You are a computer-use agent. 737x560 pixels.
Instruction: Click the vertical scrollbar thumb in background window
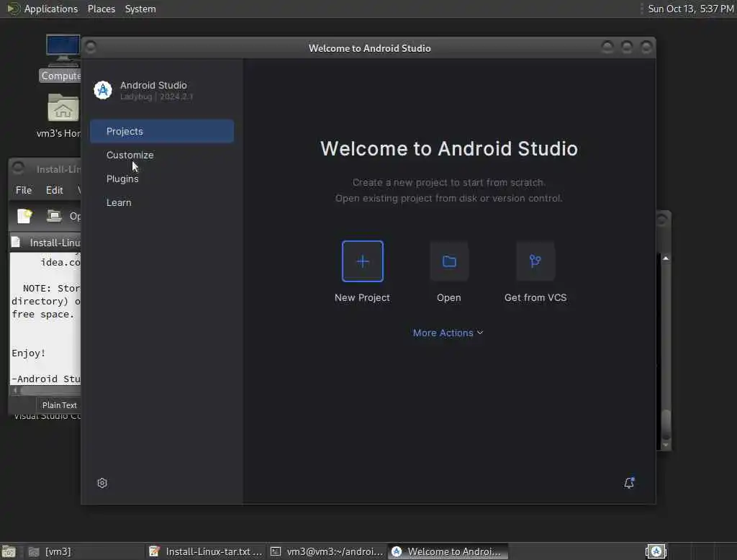(666, 425)
